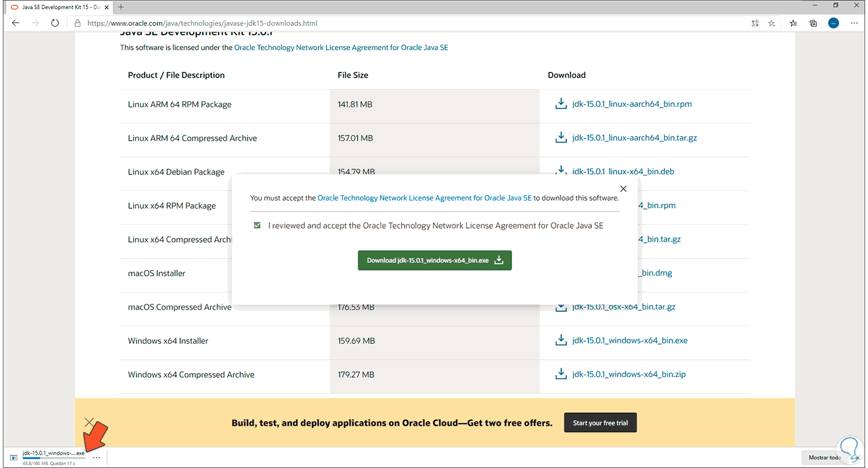The height and width of the screenshot is (468, 868).
Task: Click the address bar URL field
Action: [x=405, y=23]
